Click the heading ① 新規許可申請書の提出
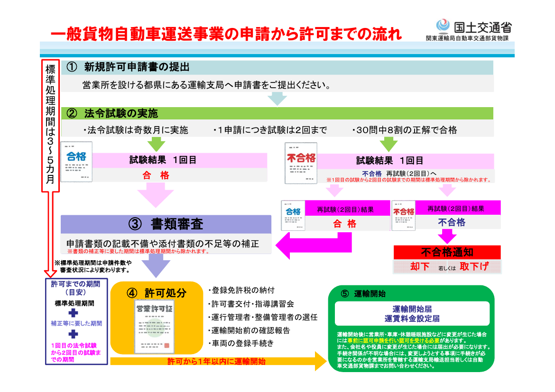Screen dimensions: 555x392 pyautogui.click(x=128, y=67)
